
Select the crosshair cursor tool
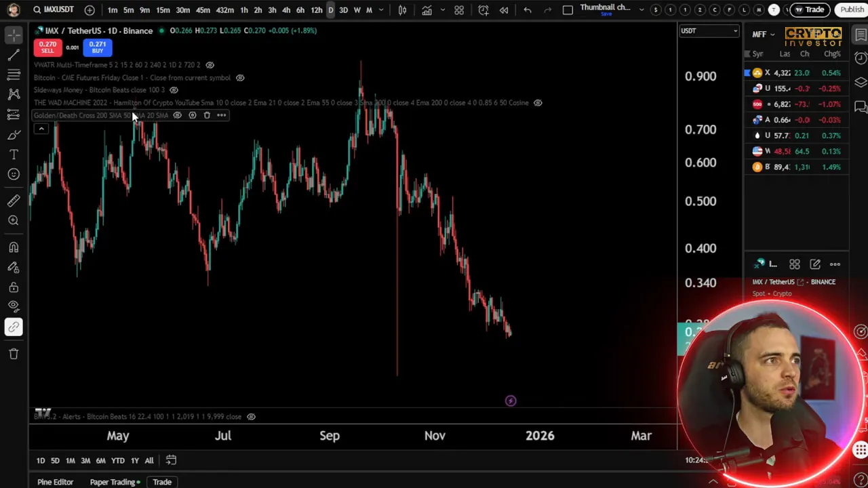point(14,35)
